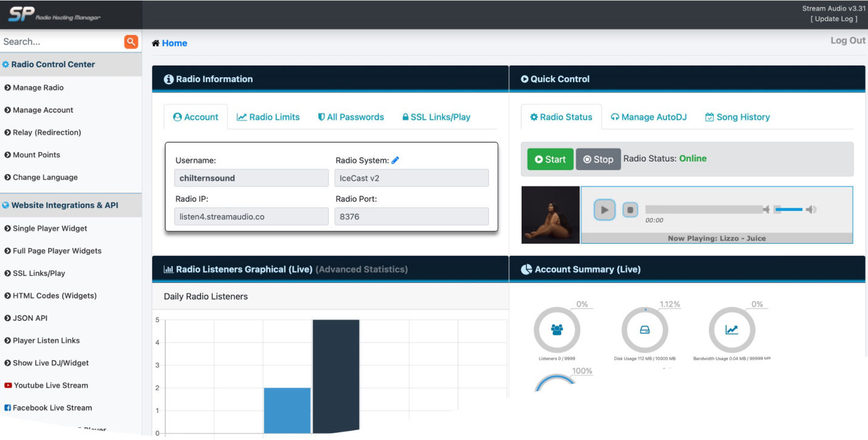Screen dimensions: 868x440
Task: Click the Log Out link
Action: pyautogui.click(x=847, y=41)
